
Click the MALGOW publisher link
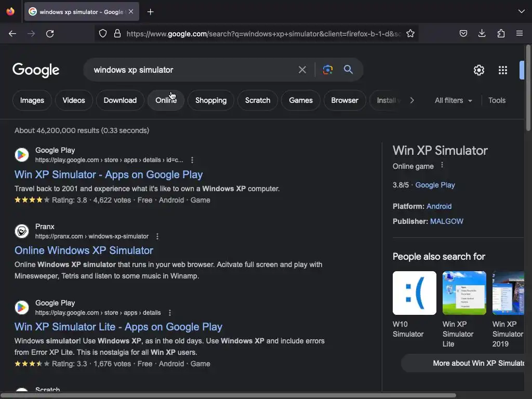point(446,221)
